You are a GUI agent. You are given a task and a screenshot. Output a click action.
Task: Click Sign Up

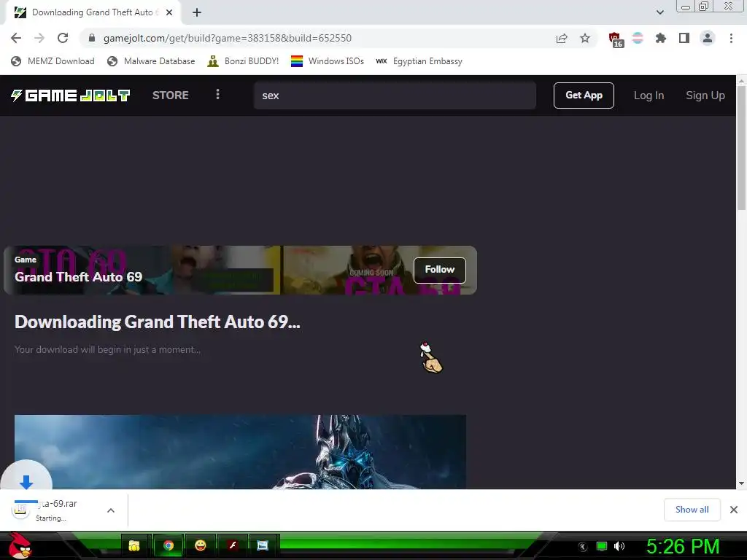tap(705, 96)
